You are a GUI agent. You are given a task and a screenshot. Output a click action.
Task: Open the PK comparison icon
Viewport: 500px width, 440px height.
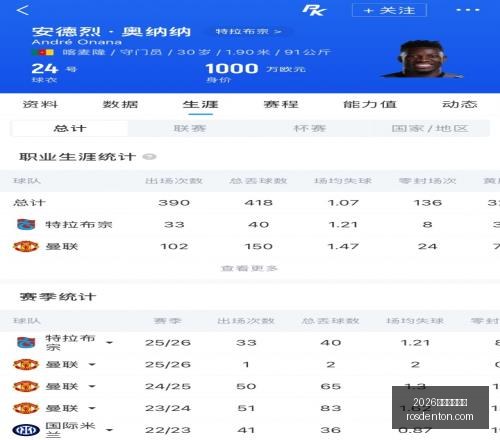[314, 10]
